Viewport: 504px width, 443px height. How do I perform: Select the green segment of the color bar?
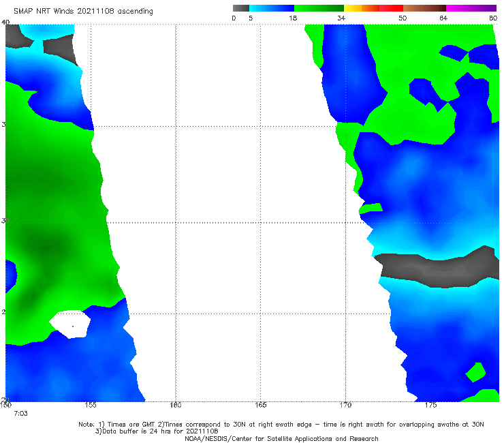(x=319, y=8)
